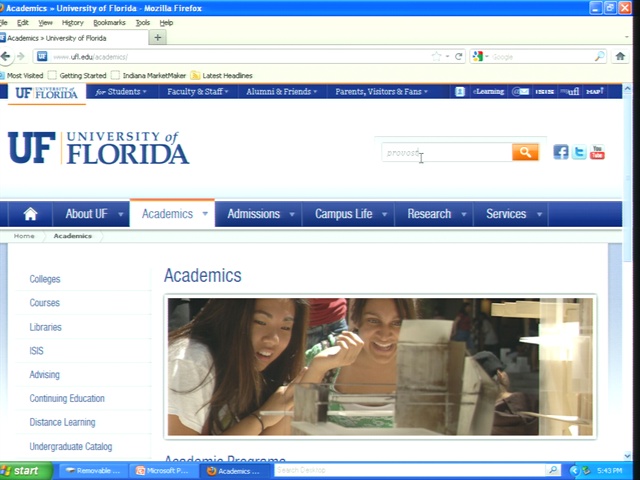Click the large University of Florida logo

pos(98,147)
